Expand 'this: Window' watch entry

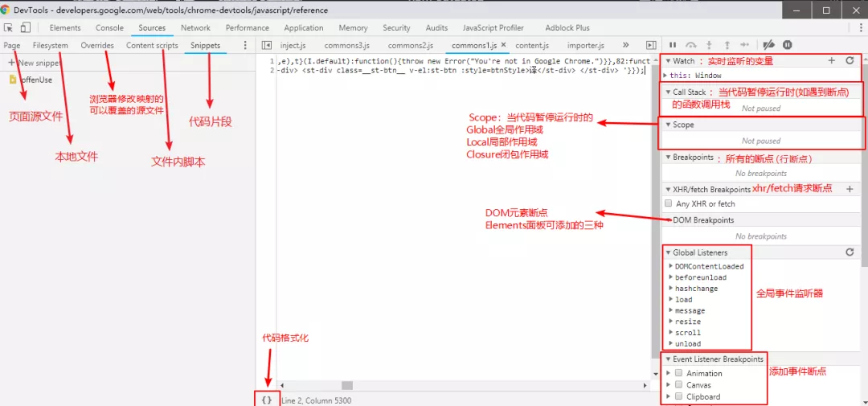[665, 75]
